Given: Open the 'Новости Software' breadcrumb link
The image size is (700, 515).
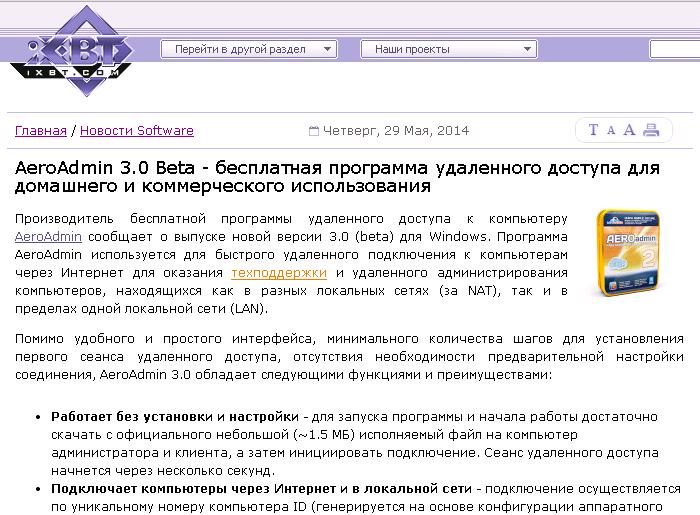Looking at the screenshot, I should click(x=137, y=131).
